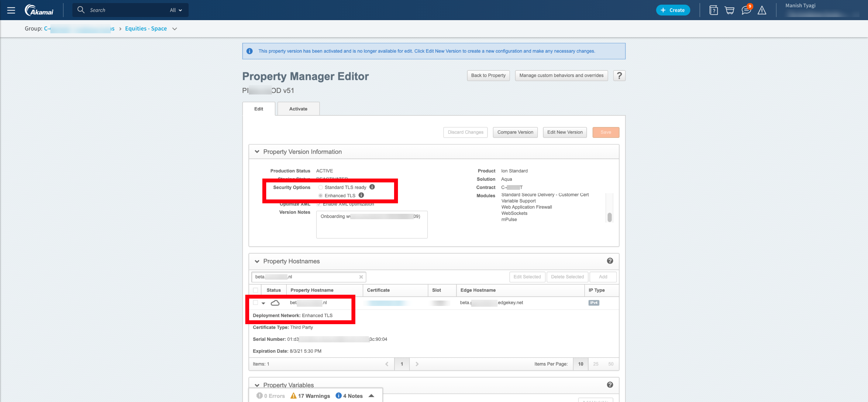Open the shopping cart icon

point(730,10)
